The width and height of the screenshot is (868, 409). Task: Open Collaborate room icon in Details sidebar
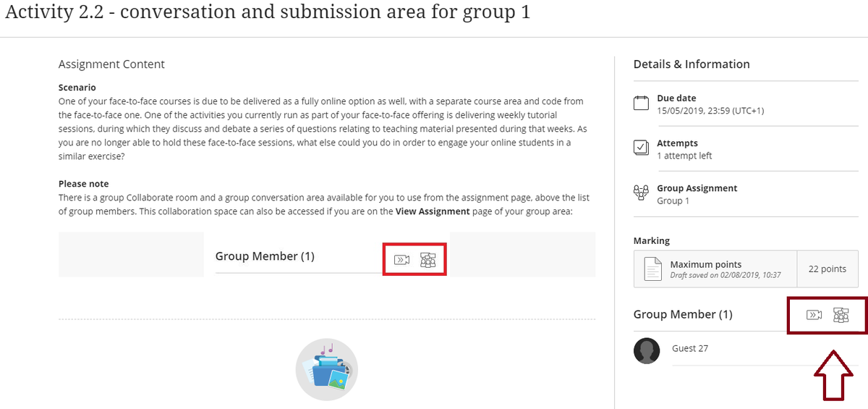pyautogui.click(x=814, y=314)
